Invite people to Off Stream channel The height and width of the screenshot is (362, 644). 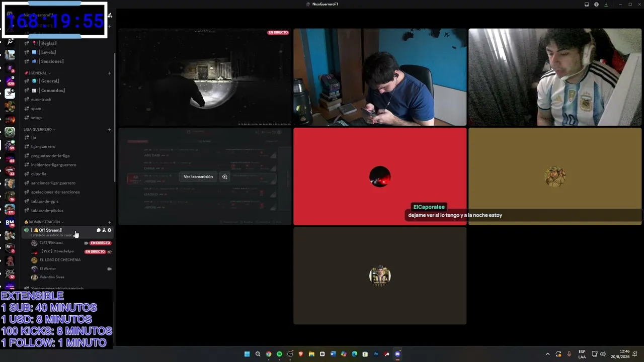(x=104, y=230)
